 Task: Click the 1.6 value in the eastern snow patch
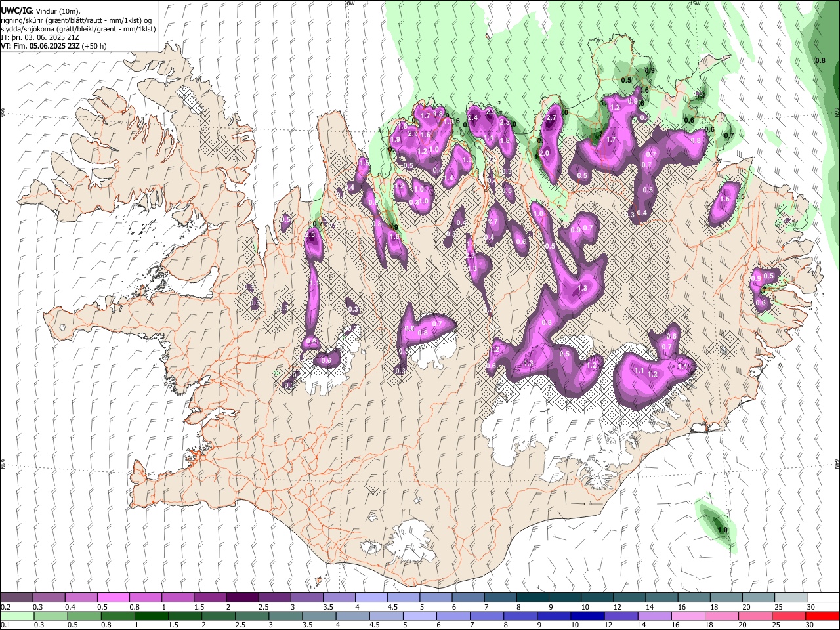click(x=724, y=199)
